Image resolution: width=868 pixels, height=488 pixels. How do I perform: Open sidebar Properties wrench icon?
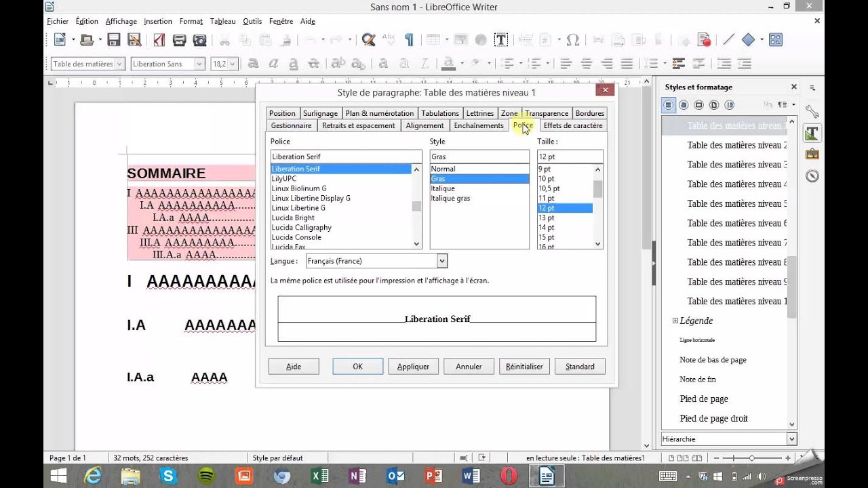point(812,112)
